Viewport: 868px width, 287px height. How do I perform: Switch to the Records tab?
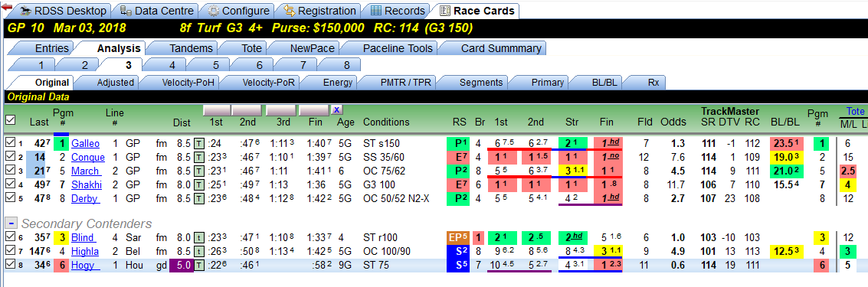398,11
